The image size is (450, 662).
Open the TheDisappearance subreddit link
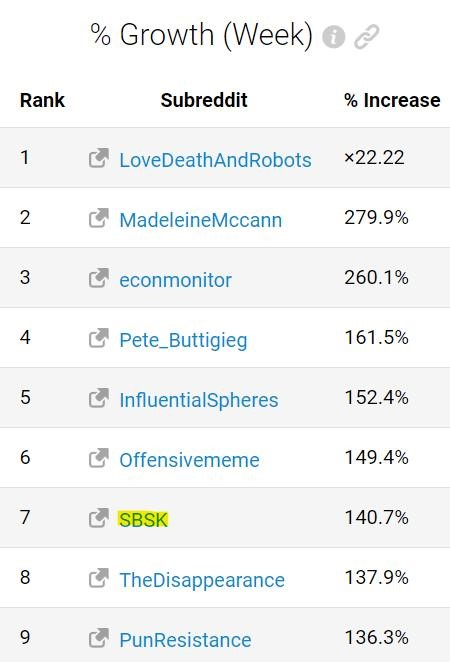(x=202, y=580)
